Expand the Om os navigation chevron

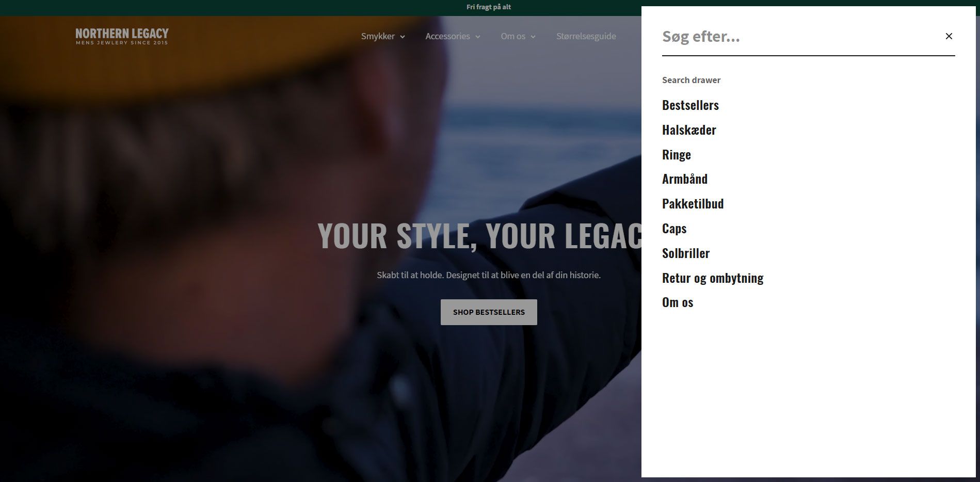click(x=533, y=37)
